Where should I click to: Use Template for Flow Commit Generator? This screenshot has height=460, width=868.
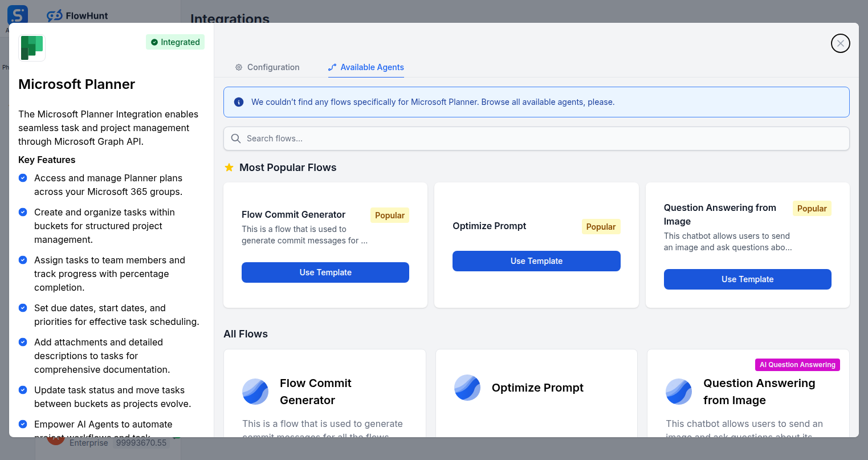325,272
